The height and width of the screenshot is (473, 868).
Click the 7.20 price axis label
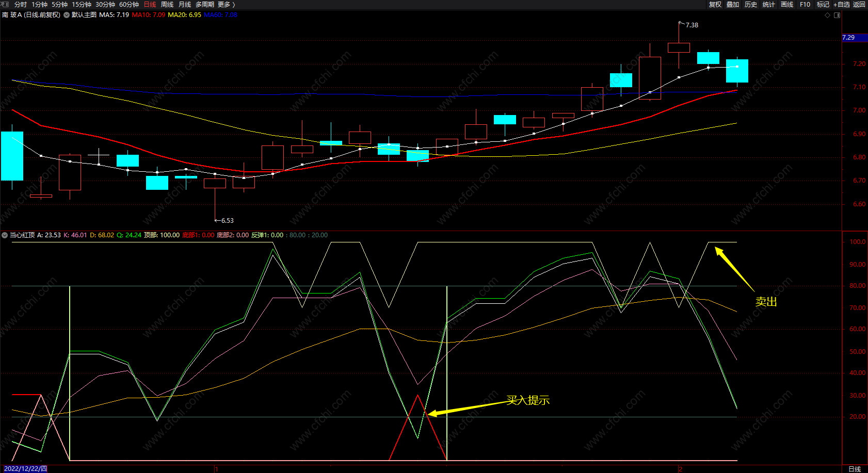tap(859, 64)
